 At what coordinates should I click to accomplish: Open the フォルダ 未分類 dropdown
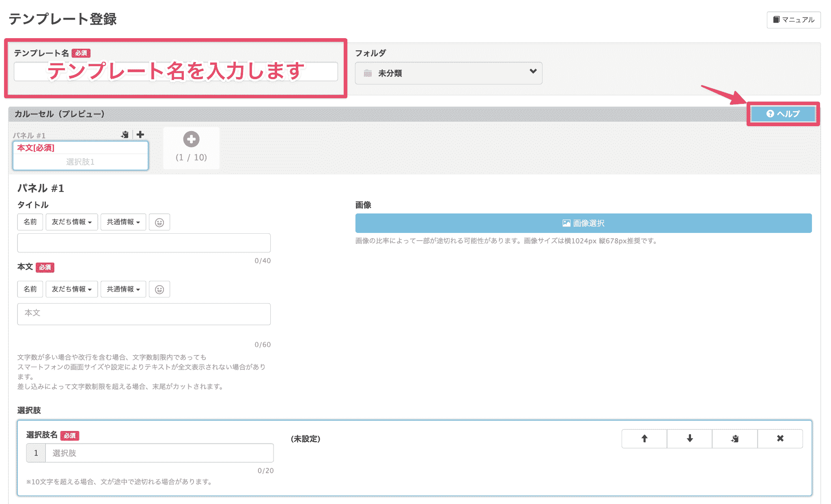pyautogui.click(x=448, y=73)
